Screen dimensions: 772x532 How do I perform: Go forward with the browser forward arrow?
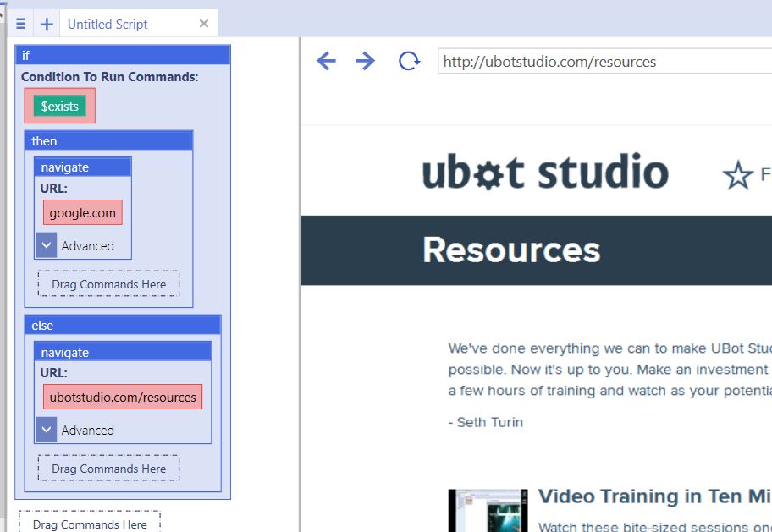[x=366, y=61]
